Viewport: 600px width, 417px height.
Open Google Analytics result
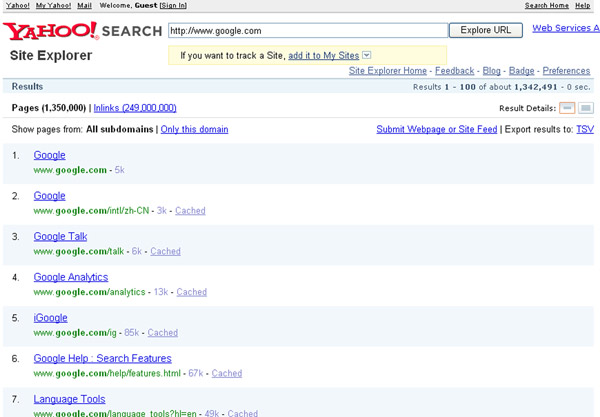pyautogui.click(x=71, y=277)
